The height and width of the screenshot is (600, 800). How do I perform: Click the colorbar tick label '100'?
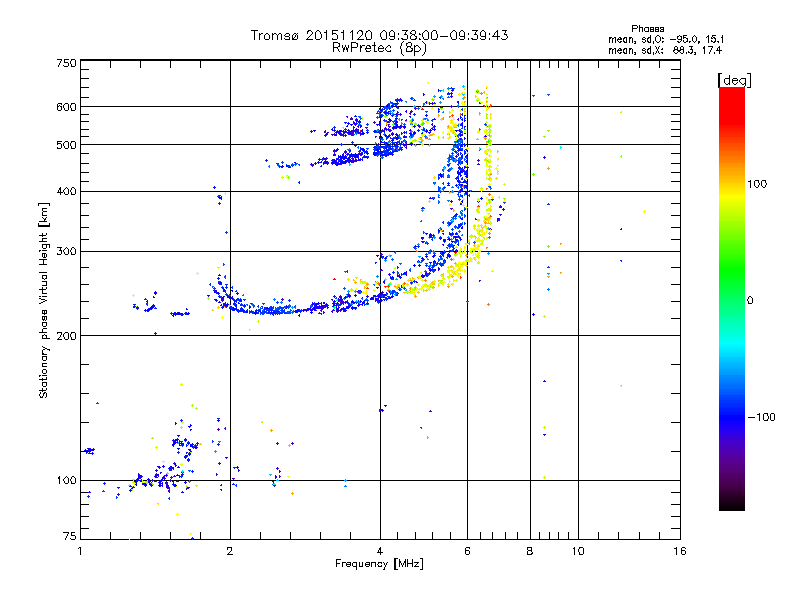[x=757, y=184]
